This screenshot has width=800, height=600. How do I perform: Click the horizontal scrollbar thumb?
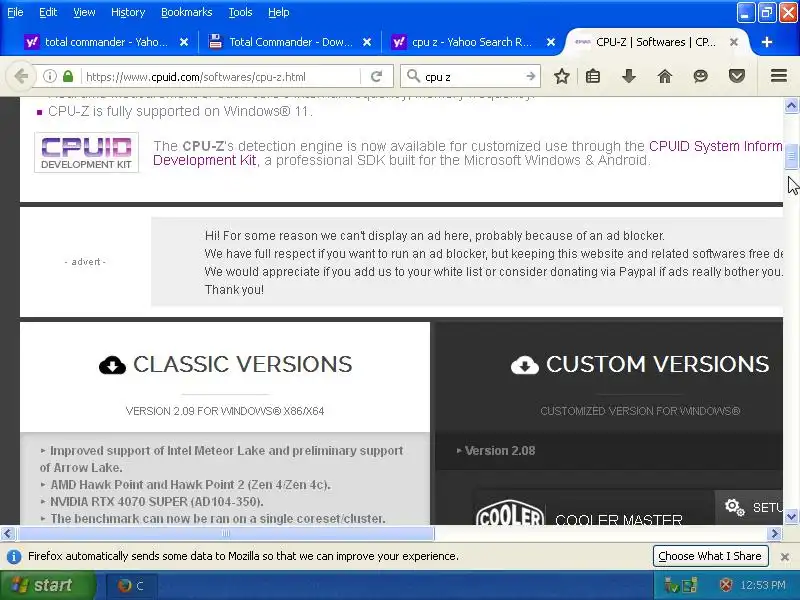[x=226, y=534]
